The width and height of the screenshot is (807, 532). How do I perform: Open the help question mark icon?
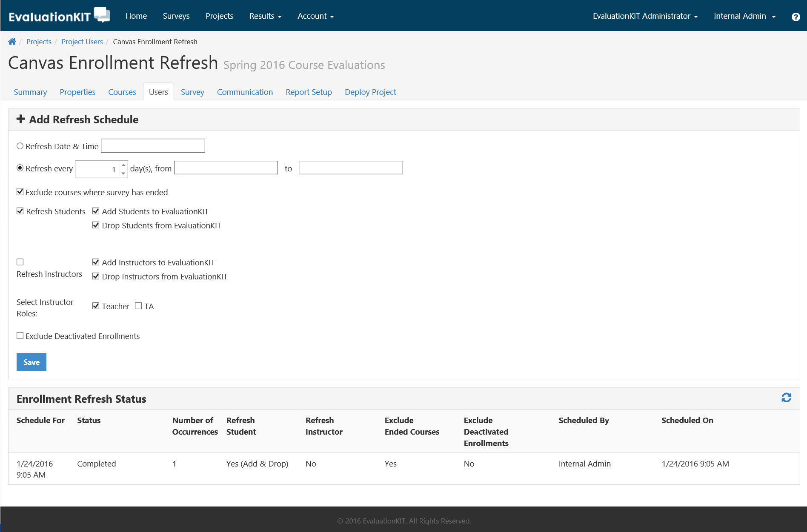pyautogui.click(x=796, y=17)
